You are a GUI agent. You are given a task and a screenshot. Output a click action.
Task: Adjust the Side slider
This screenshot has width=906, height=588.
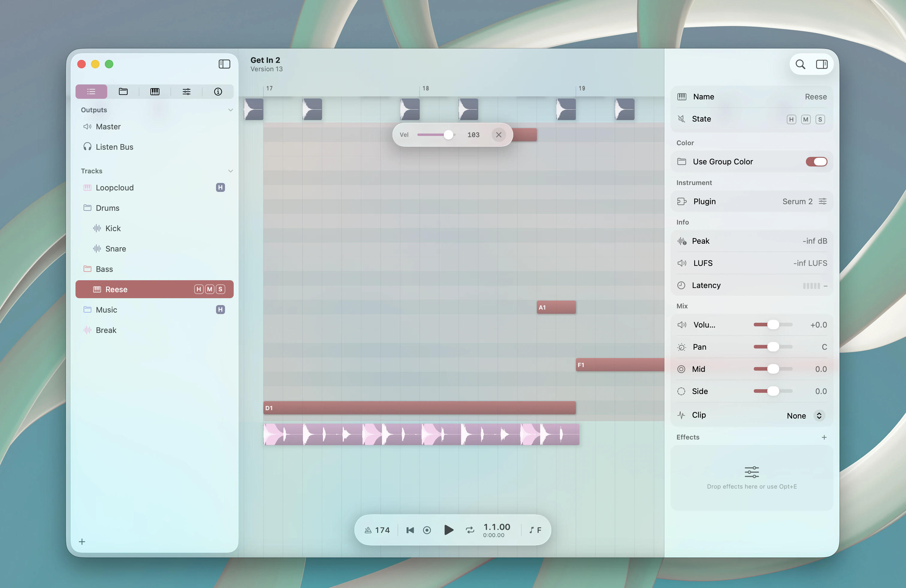tap(773, 391)
